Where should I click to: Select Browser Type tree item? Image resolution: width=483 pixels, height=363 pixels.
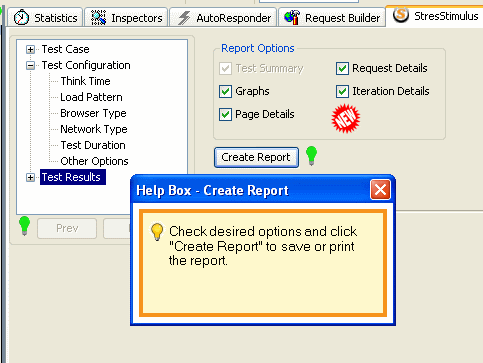click(x=93, y=113)
